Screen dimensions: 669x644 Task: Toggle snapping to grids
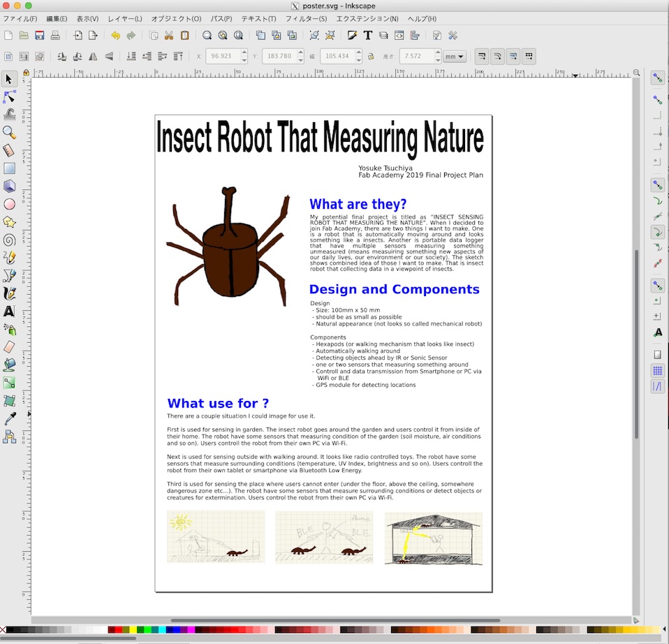pos(657,370)
